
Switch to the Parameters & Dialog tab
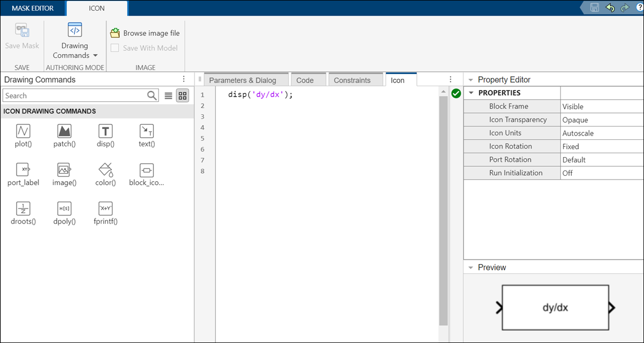click(x=246, y=79)
